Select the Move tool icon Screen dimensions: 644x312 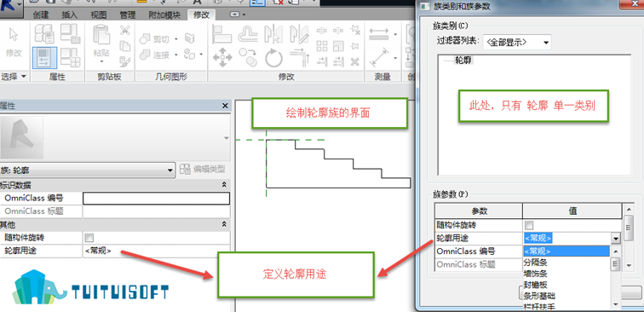click(222, 58)
